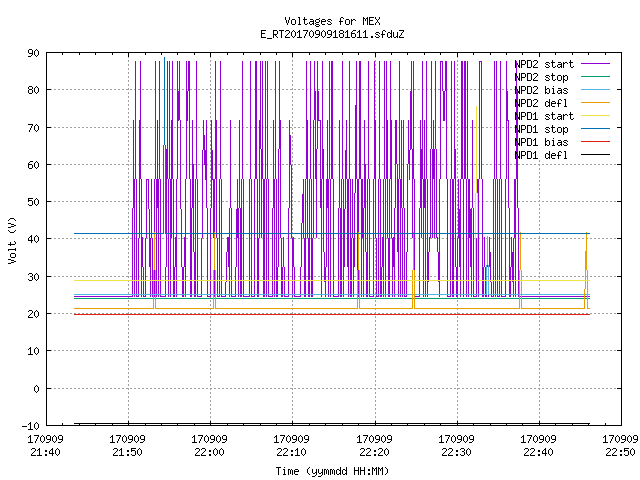Screen dimensions: 640x480
Task: Click the y-axis tick value -10
Action: coord(31,426)
